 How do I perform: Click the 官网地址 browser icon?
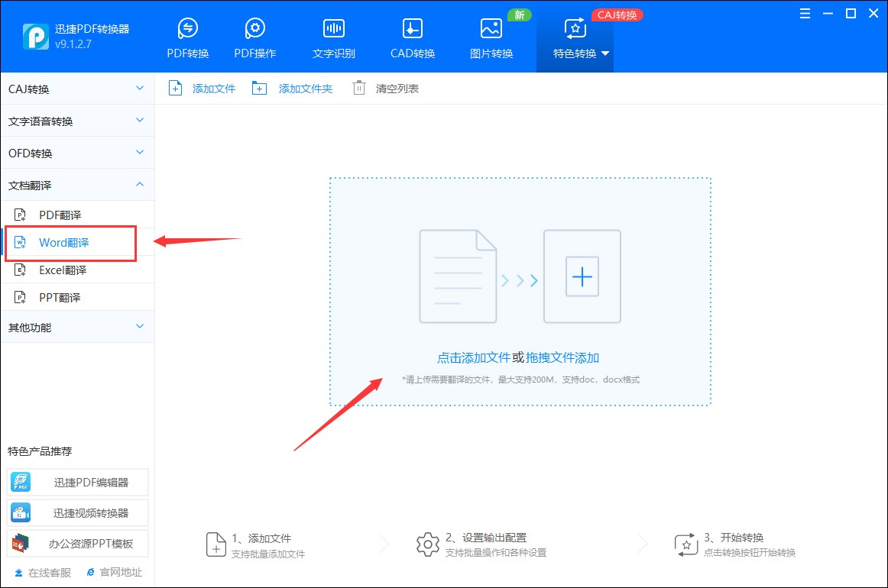91,573
